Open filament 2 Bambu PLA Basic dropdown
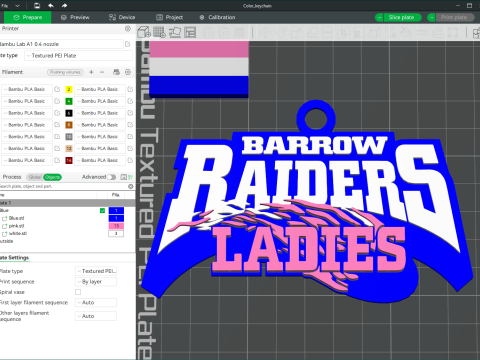This screenshot has width=480, height=360. (x=100, y=89)
